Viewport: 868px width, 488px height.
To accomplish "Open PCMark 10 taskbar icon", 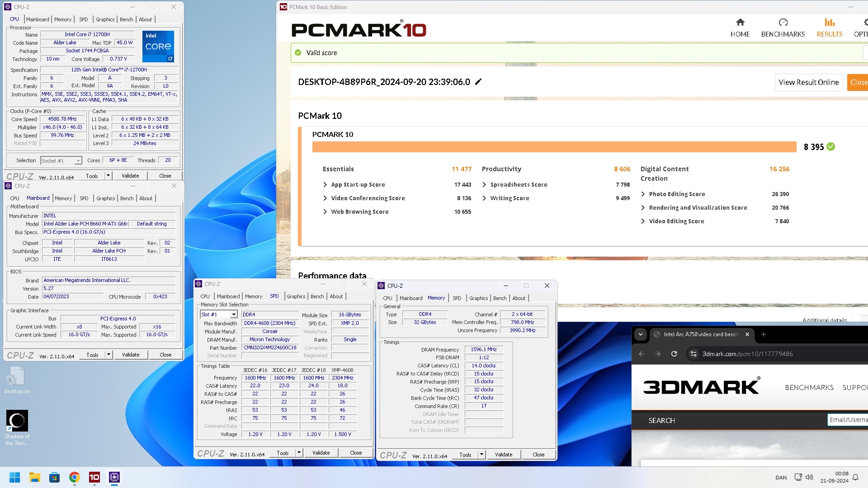I will click(x=94, y=477).
